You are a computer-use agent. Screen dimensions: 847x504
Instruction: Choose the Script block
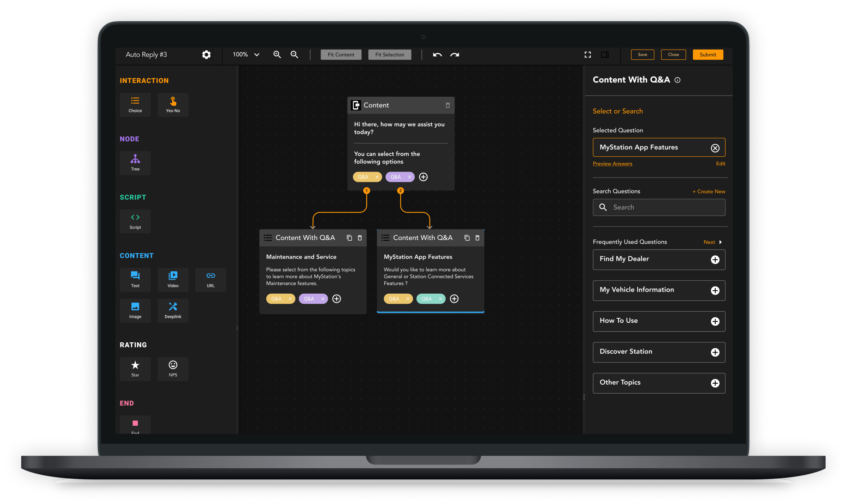135,221
